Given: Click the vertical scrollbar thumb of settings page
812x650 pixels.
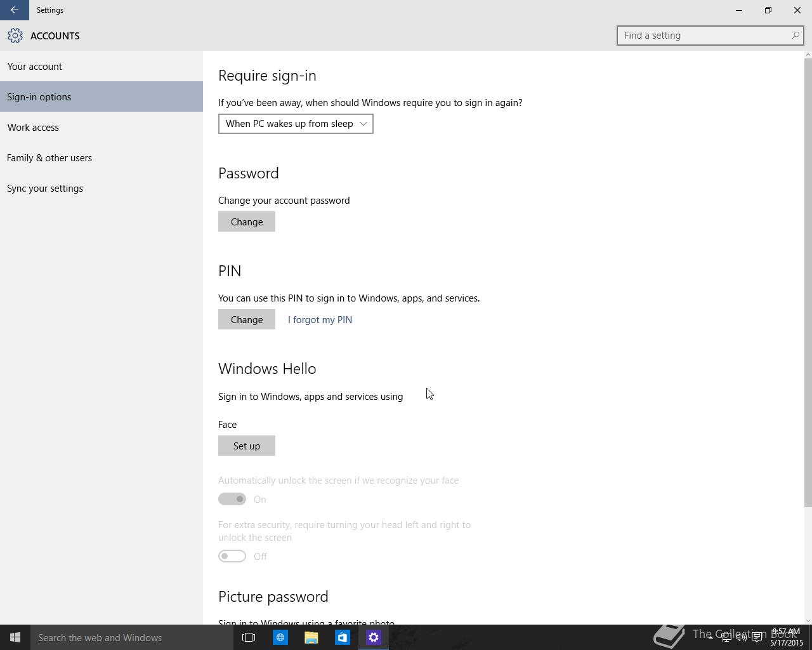Looking at the screenshot, I should click(x=808, y=283).
